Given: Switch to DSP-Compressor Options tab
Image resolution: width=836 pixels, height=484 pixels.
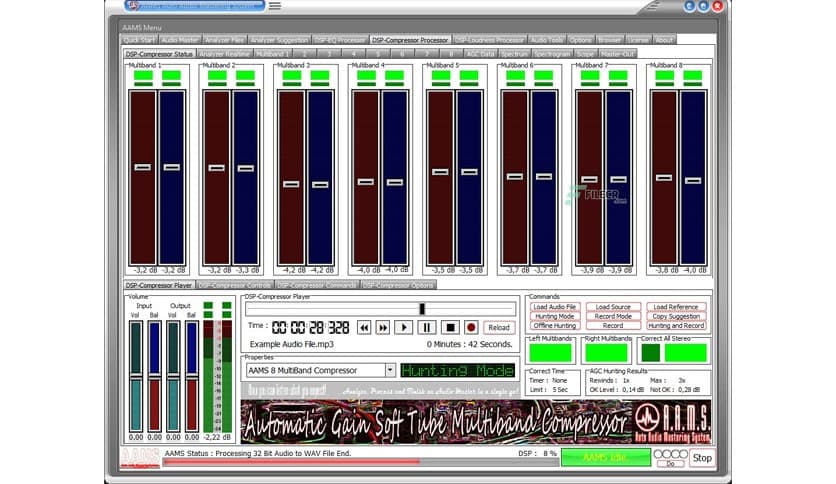Looking at the screenshot, I should pyautogui.click(x=398, y=285).
